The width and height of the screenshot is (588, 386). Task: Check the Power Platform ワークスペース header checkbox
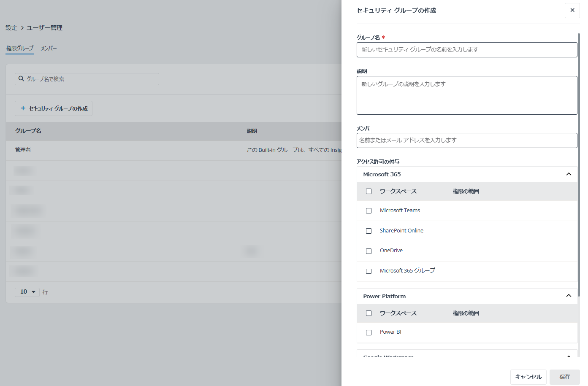pos(369,313)
